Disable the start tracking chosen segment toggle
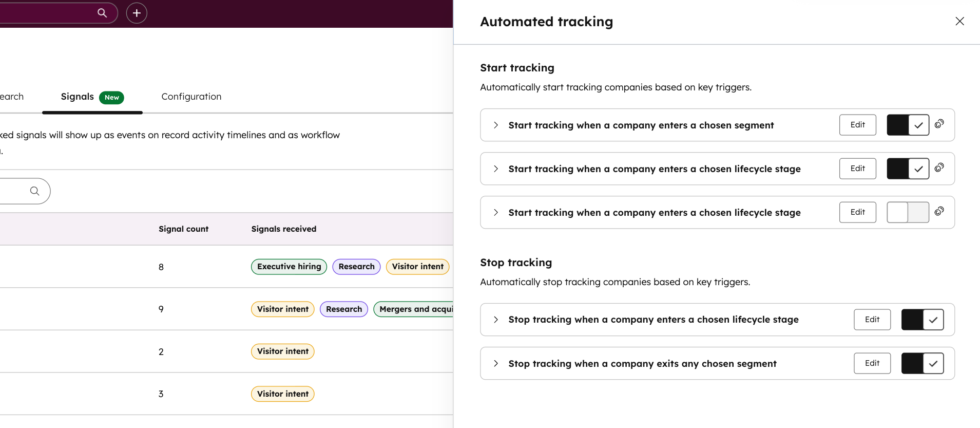This screenshot has height=428, width=980. (908, 125)
